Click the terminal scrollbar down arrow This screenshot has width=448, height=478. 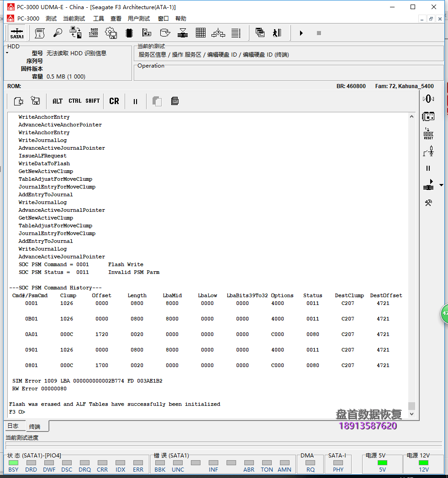(412, 414)
